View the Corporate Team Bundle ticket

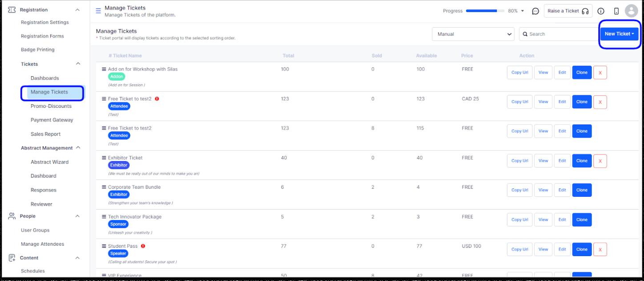coord(543,190)
